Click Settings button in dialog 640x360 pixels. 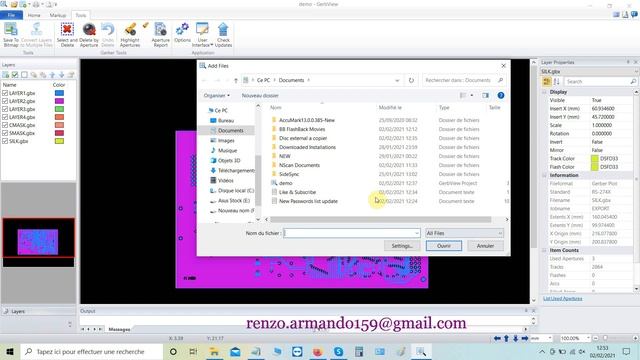(402, 246)
